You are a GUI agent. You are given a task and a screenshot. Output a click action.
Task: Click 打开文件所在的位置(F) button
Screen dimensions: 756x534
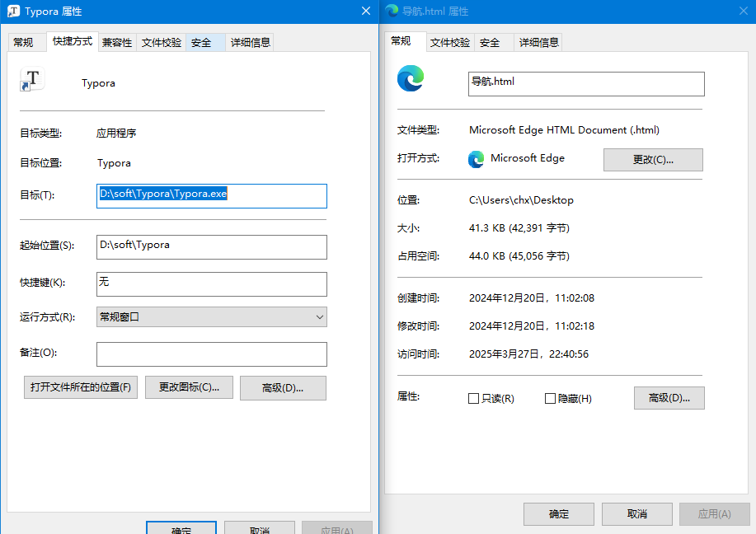(x=81, y=387)
